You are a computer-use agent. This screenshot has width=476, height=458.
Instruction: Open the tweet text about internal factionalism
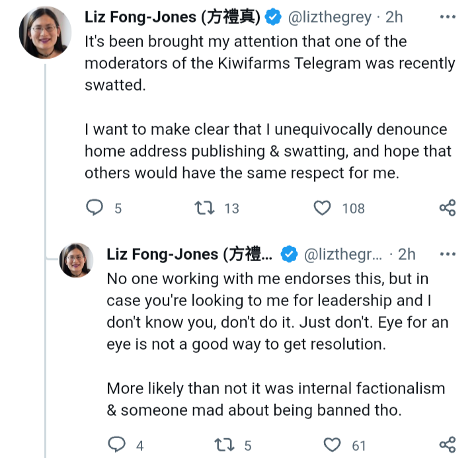point(276,399)
